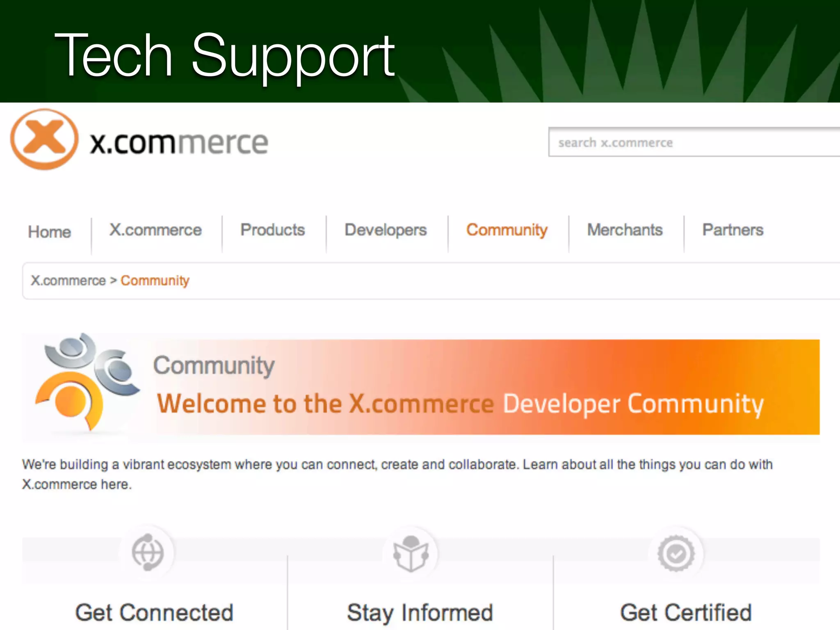The width and height of the screenshot is (840, 630).
Task: Open the Home navigation item
Action: (49, 232)
